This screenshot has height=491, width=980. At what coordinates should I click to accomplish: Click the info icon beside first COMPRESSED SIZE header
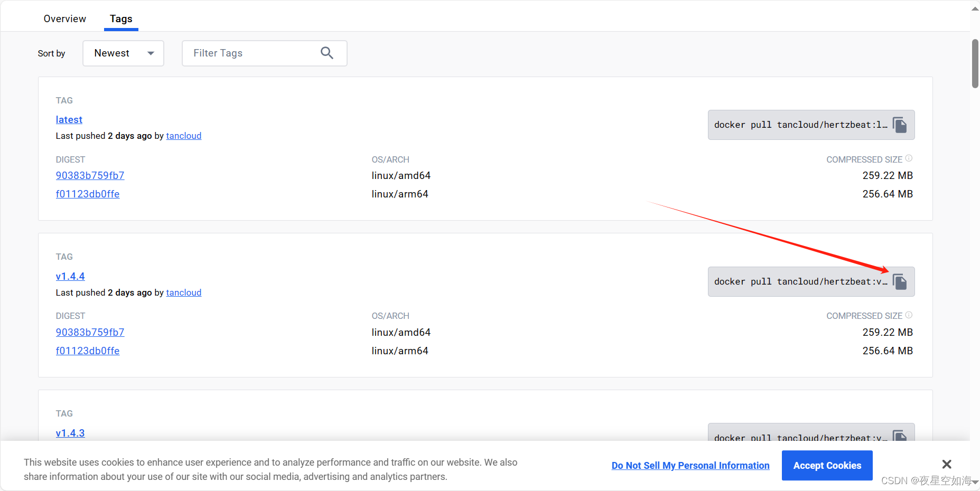(x=909, y=157)
